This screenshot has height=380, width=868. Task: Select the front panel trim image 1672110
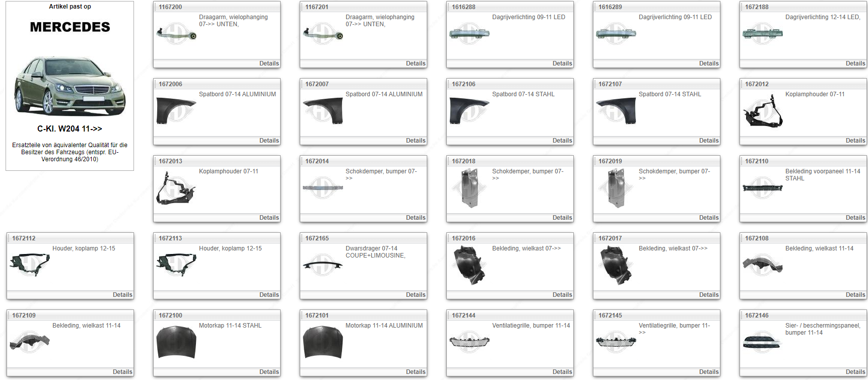(x=762, y=188)
